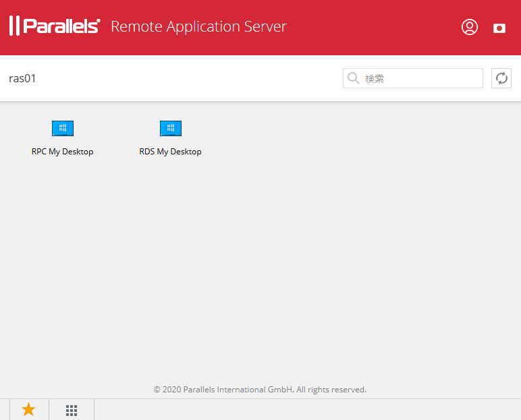Screen dimensions: 521x420
Task: Switch to the all apps grid tab
Action: tap(72, 411)
